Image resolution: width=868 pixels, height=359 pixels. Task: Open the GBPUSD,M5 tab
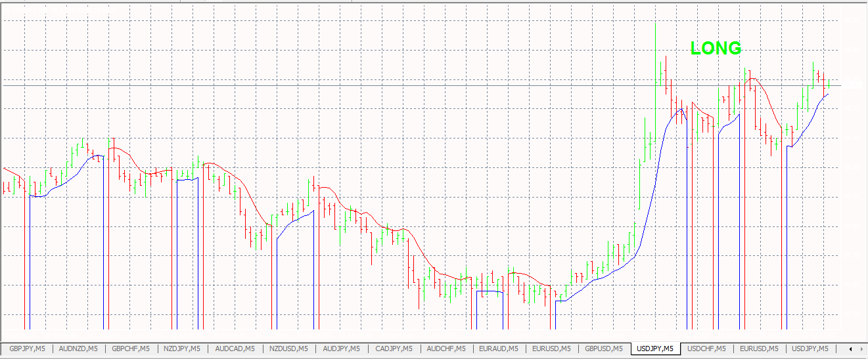[x=604, y=348]
